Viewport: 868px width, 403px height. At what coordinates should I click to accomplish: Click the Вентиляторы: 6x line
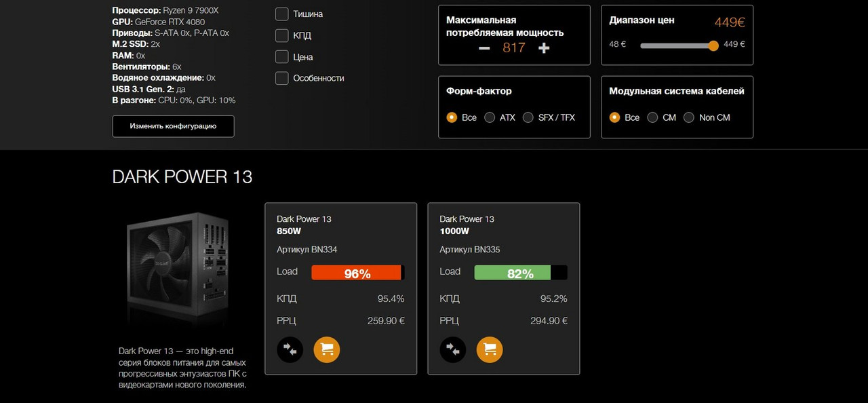[146, 66]
